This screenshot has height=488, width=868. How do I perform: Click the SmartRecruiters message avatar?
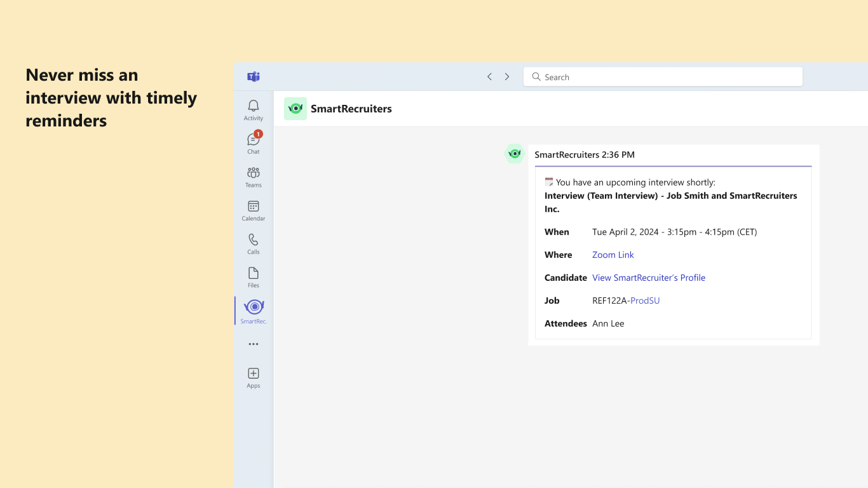pos(515,154)
